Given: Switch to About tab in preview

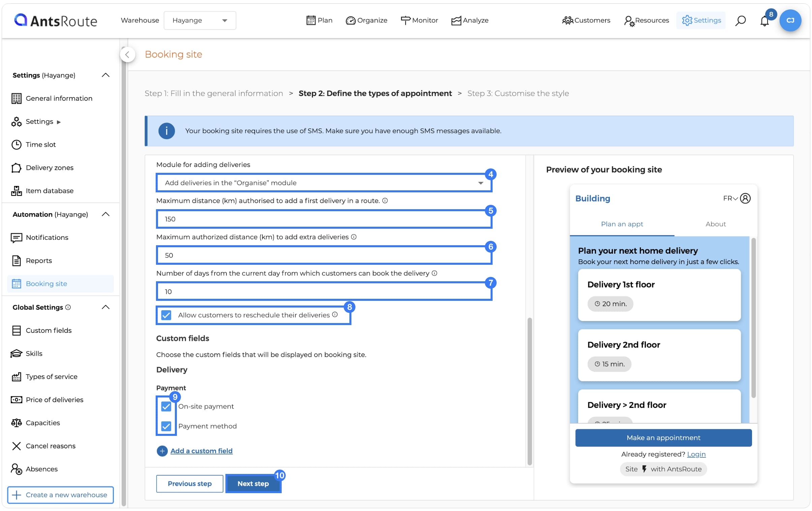Looking at the screenshot, I should [716, 224].
